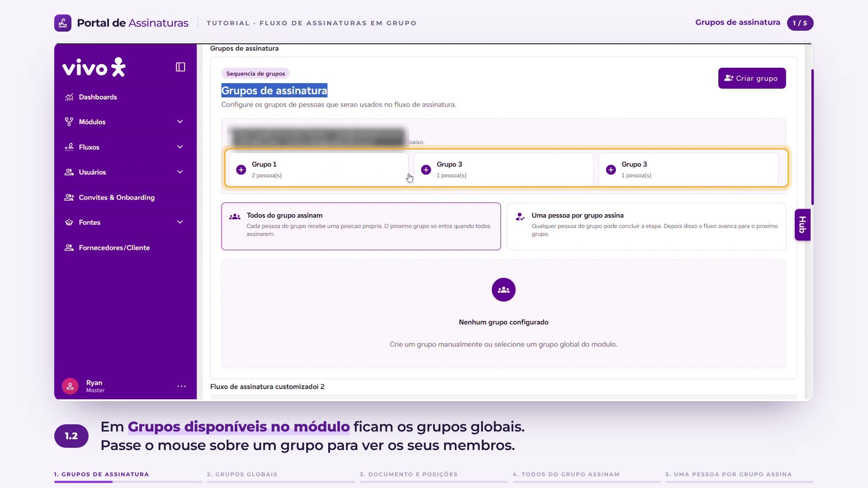Click the highlighted Grupos de assinatura heading
This screenshot has height=488, width=868.
click(x=274, y=91)
